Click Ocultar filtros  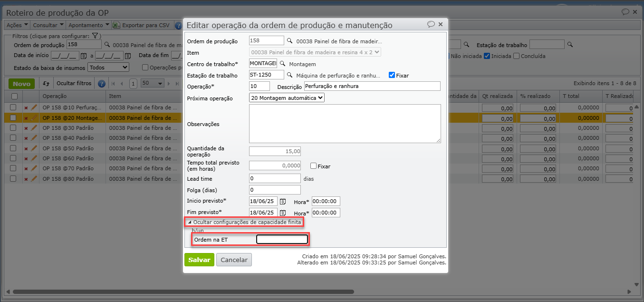[74, 83]
